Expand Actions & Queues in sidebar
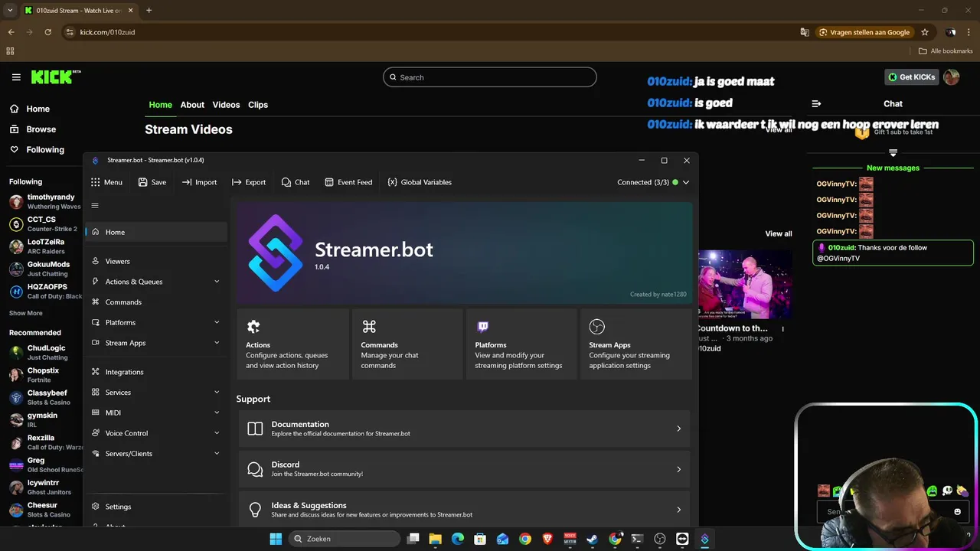 [217, 282]
